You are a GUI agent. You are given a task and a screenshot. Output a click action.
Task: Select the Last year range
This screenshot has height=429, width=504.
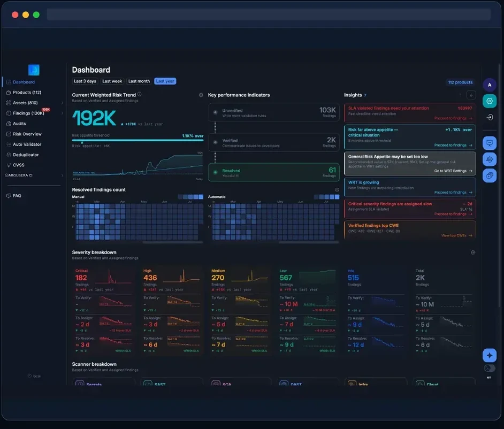165,81
